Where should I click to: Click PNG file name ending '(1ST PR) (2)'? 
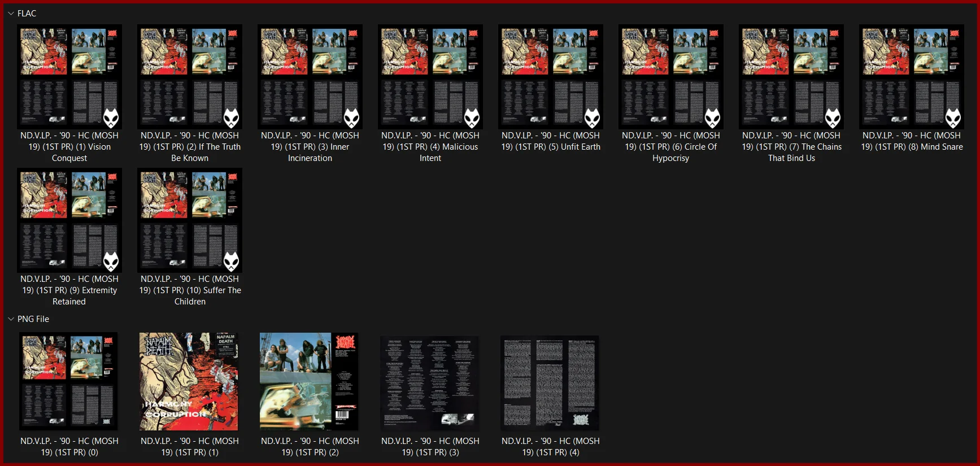(x=310, y=447)
